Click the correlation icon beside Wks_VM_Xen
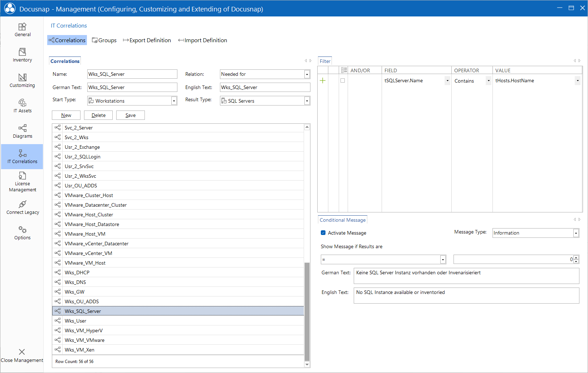The height and width of the screenshot is (373, 588). pyautogui.click(x=58, y=349)
